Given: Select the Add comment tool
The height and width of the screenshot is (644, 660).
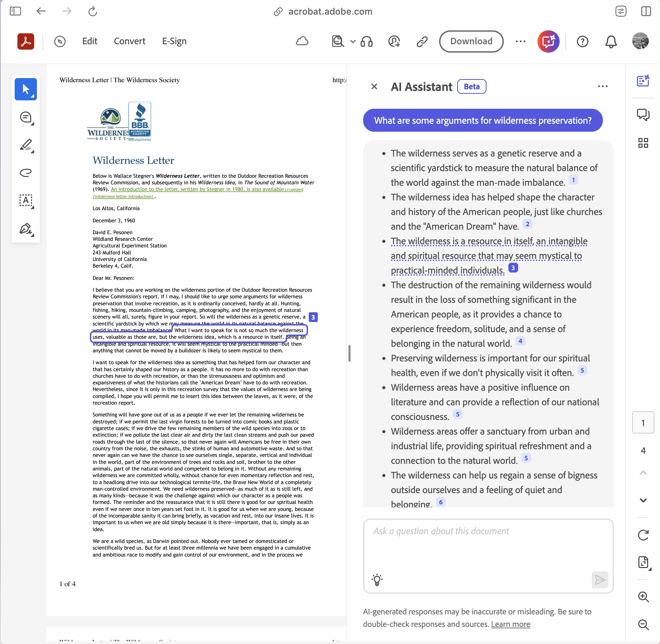Looking at the screenshot, I should pos(26,117).
